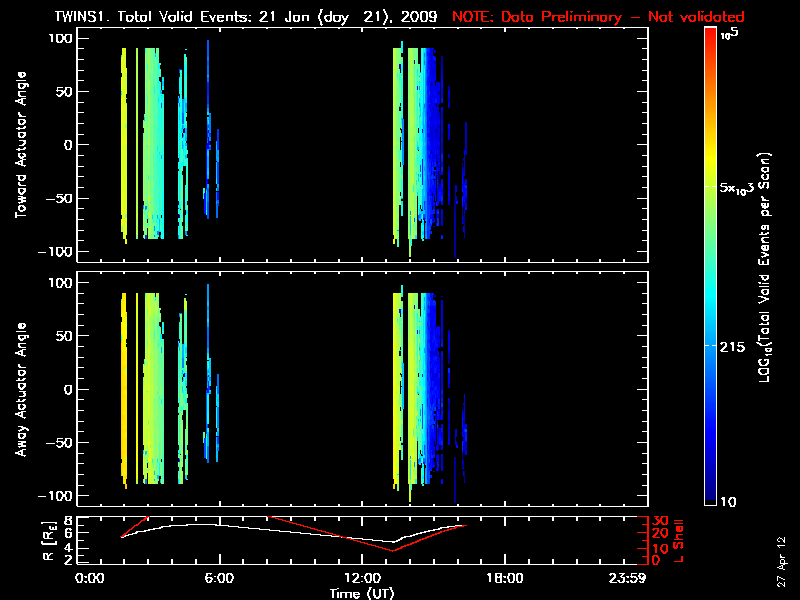Select the 0:00 time tick label
This screenshot has height=600, width=800.
[x=90, y=579]
